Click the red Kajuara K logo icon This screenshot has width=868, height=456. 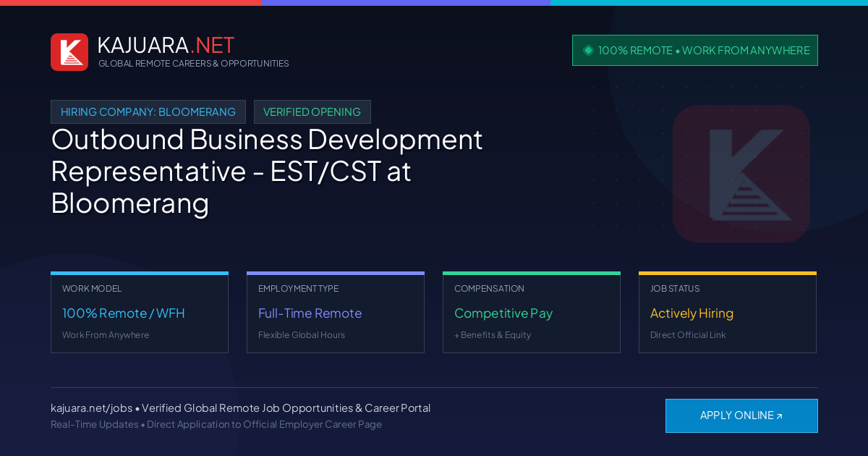[69, 52]
